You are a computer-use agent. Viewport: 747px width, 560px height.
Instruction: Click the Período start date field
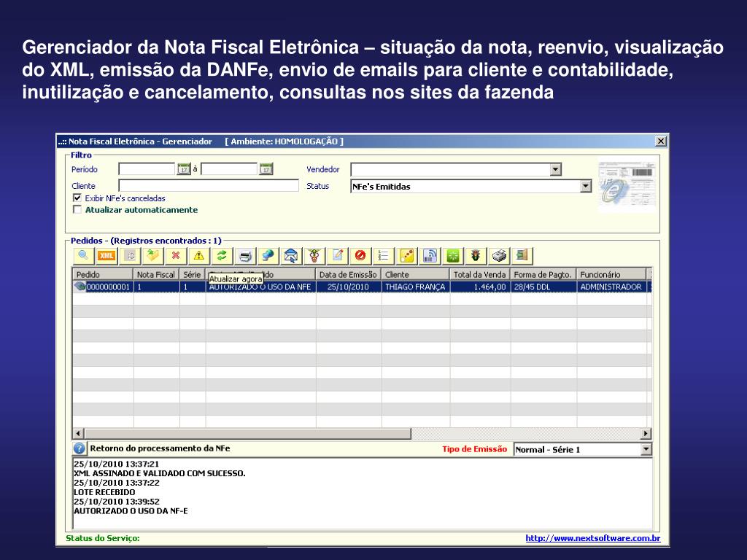coord(147,169)
